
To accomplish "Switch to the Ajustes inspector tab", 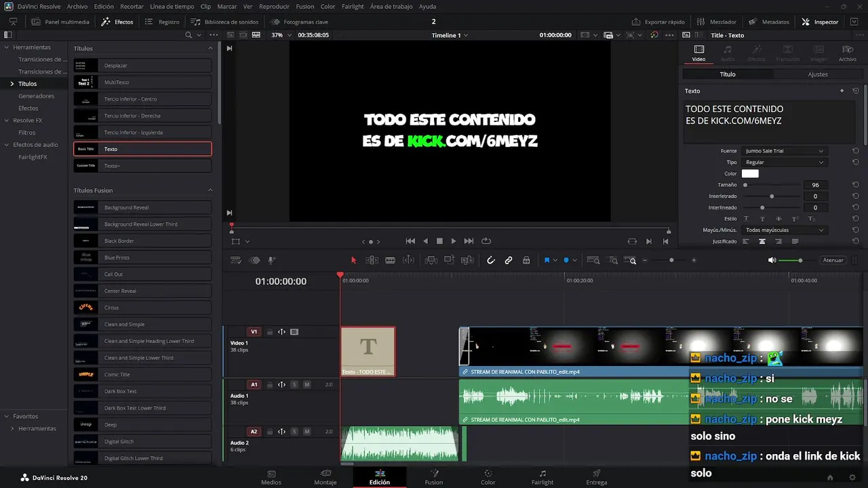I will tap(818, 75).
